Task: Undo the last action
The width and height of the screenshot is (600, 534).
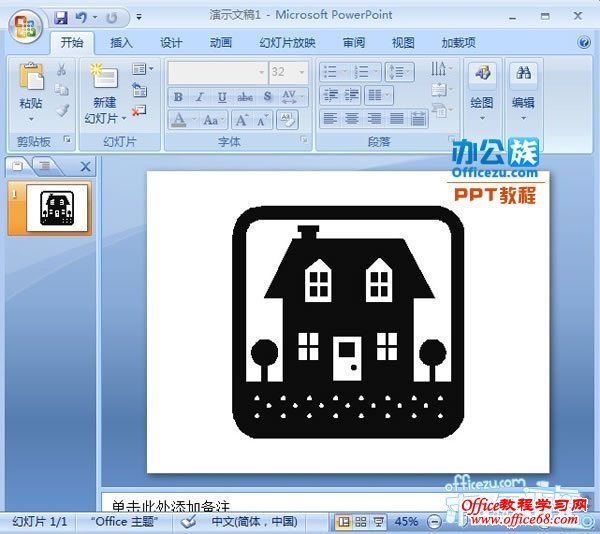Action: coord(81,18)
